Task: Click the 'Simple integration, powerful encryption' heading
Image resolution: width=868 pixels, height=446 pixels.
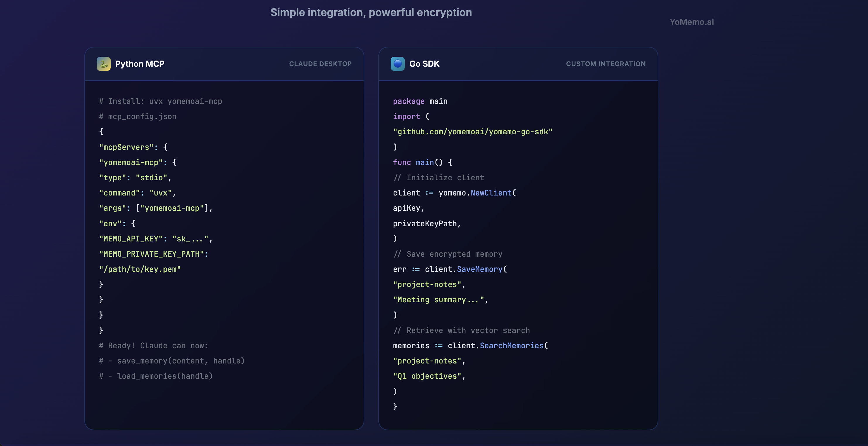Action: (x=371, y=13)
